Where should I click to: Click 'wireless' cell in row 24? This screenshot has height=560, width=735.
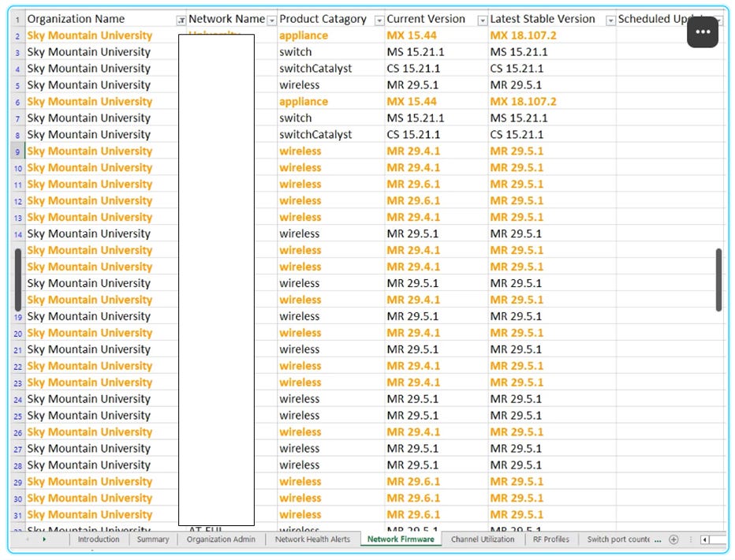point(331,399)
